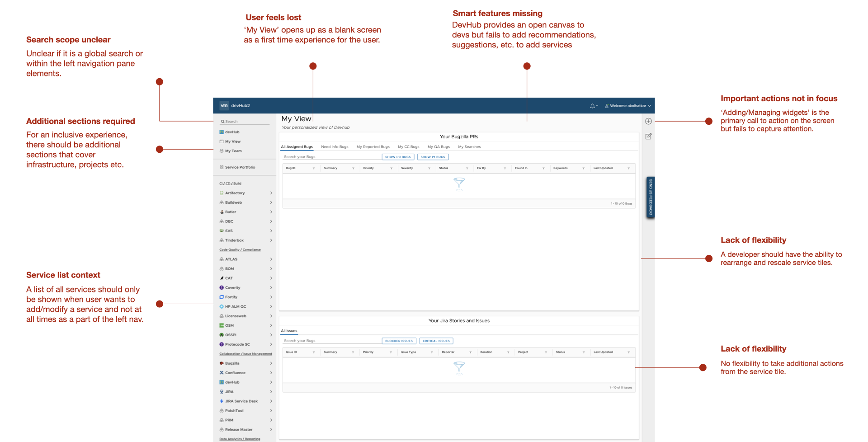Select the My Searches tab
Screen dimensions: 868x442
click(x=469, y=146)
